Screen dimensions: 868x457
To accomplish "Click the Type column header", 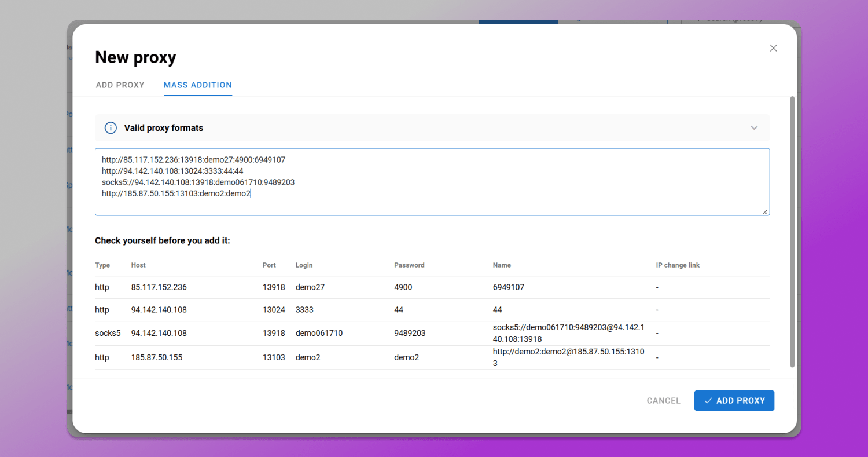I will pos(102,265).
